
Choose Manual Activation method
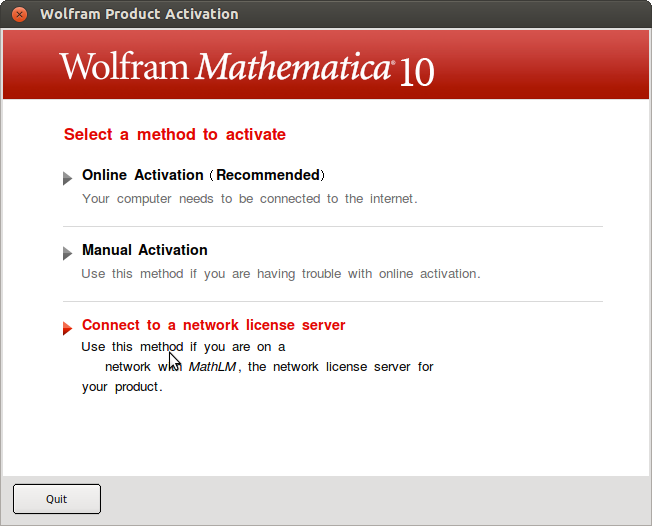(145, 250)
